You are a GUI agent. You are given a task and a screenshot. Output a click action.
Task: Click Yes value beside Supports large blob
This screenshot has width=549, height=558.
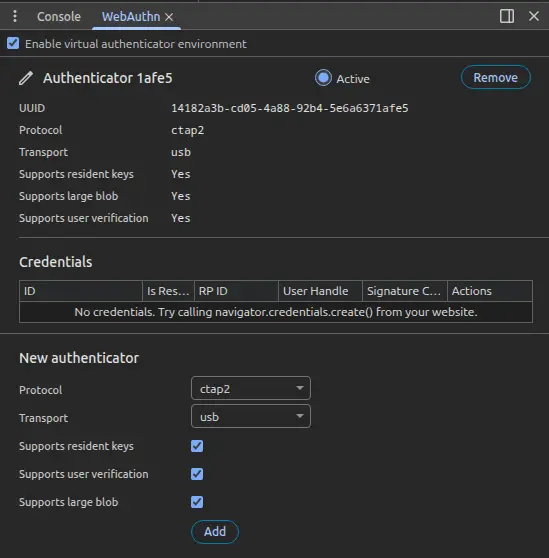[180, 196]
